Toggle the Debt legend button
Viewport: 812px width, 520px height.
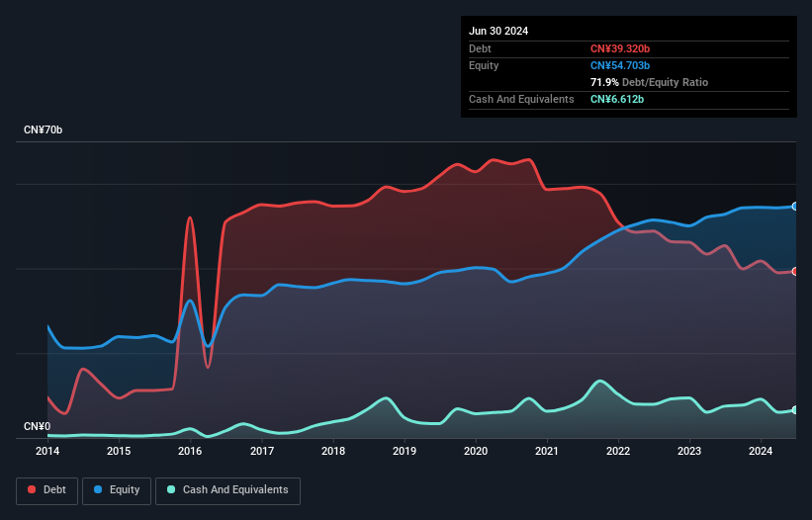(x=46, y=490)
